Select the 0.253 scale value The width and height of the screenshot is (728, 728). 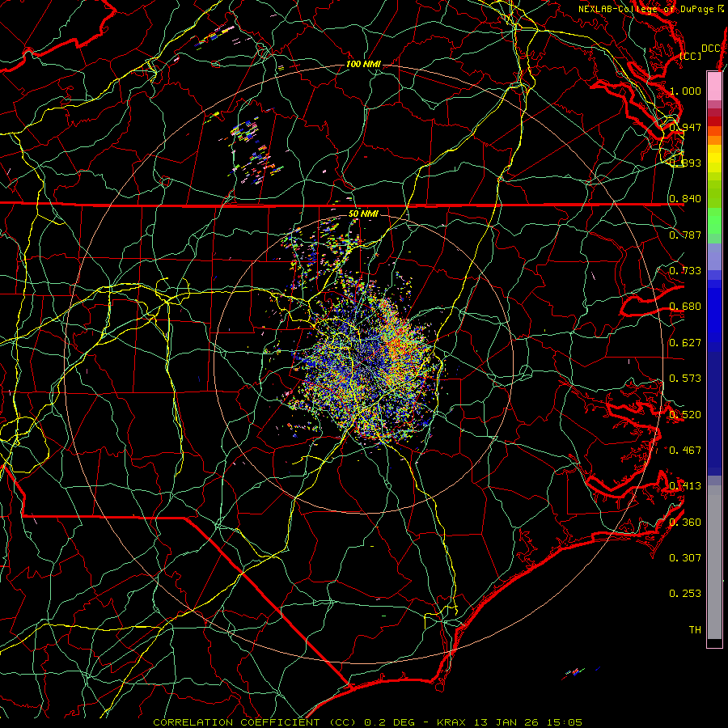685,594
